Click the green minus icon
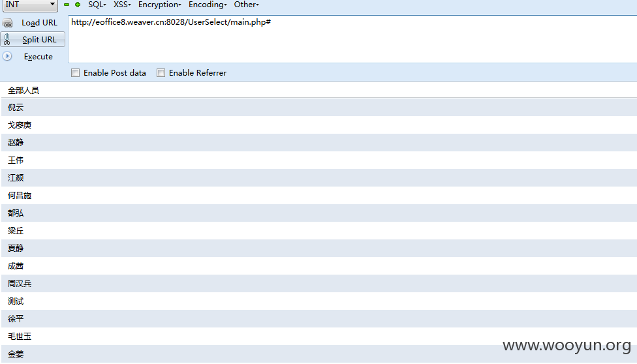Viewport: 637px width, 364px height. (67, 5)
